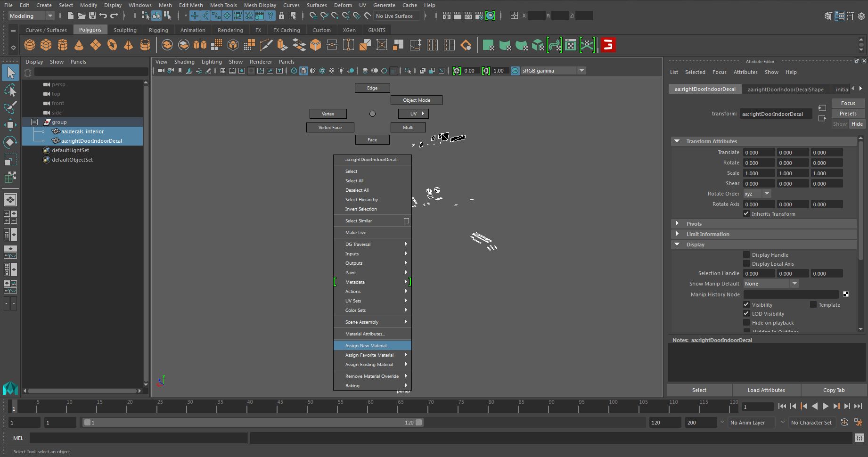Choose Assign New Material from context menu
This screenshot has width=868, height=457.
coord(367,346)
